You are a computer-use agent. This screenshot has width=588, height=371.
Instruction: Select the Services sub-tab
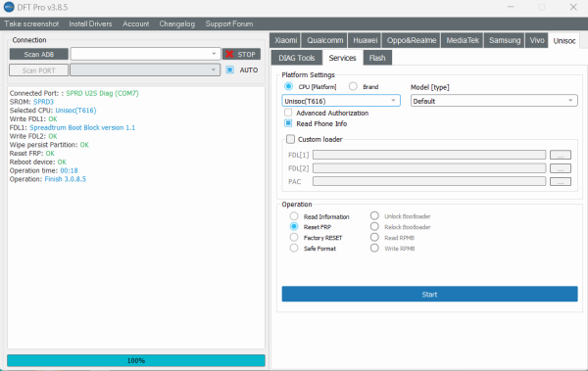coord(342,58)
